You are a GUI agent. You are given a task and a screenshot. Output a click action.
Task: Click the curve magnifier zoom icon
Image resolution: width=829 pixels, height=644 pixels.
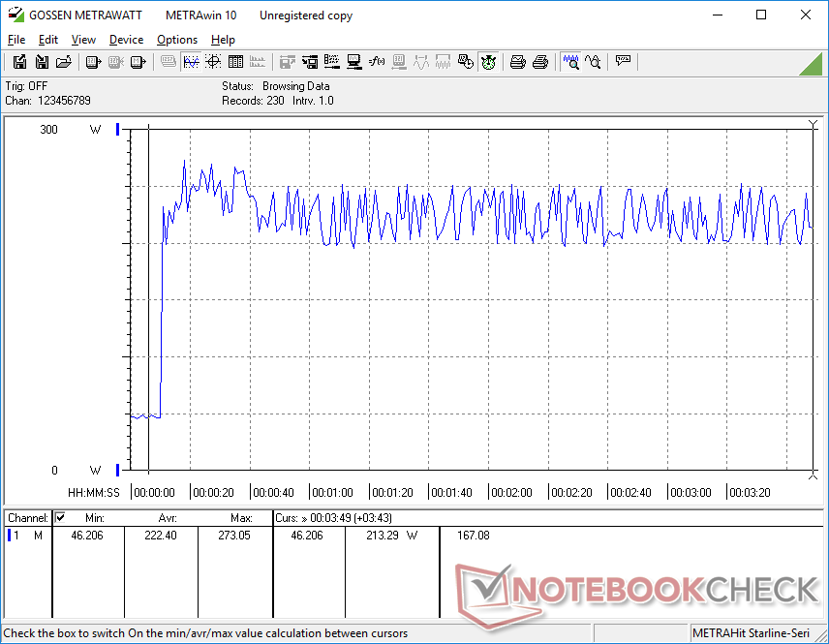click(593, 62)
